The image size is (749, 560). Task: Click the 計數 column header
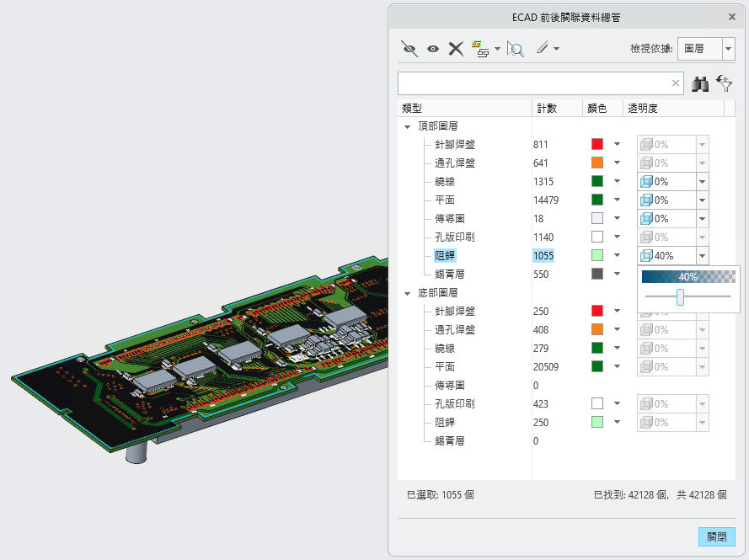pos(558,109)
